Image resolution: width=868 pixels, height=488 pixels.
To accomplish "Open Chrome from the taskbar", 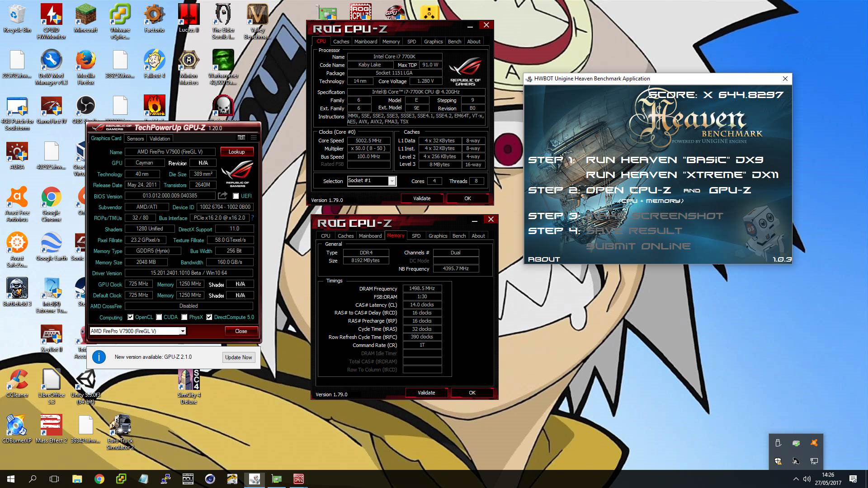I will pos(99,479).
